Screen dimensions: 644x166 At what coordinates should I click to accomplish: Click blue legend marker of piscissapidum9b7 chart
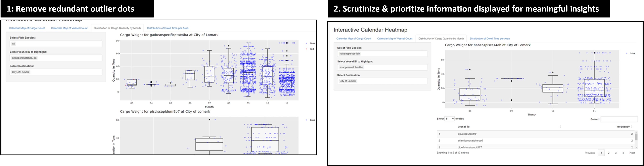pos(306,120)
